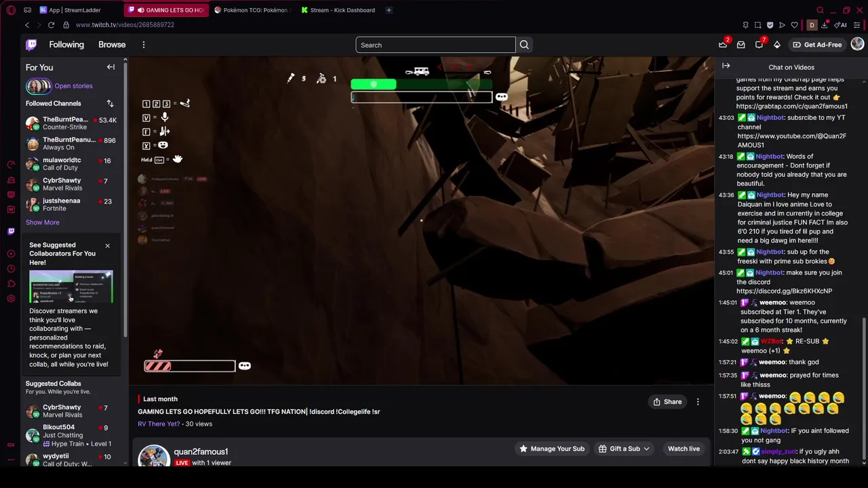Show More followed channels

42,222
